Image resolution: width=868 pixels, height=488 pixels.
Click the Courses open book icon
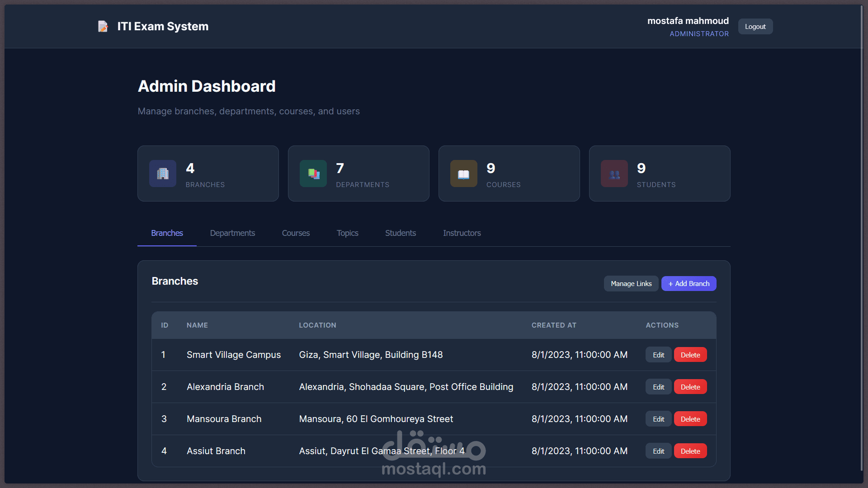463,174
